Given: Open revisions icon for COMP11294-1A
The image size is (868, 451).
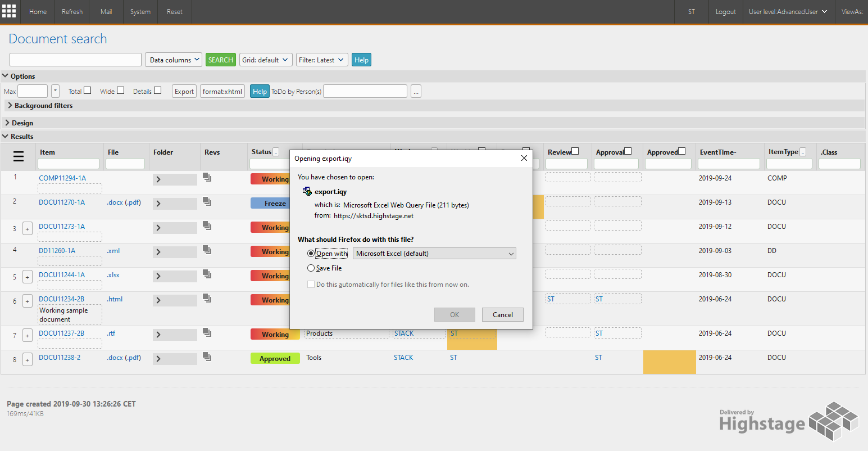Looking at the screenshot, I should tap(207, 178).
